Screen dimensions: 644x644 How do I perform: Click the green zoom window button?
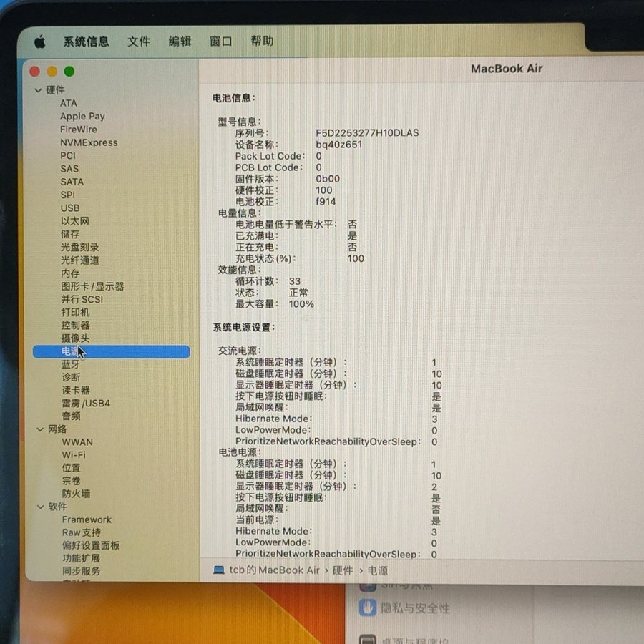pyautogui.click(x=69, y=72)
